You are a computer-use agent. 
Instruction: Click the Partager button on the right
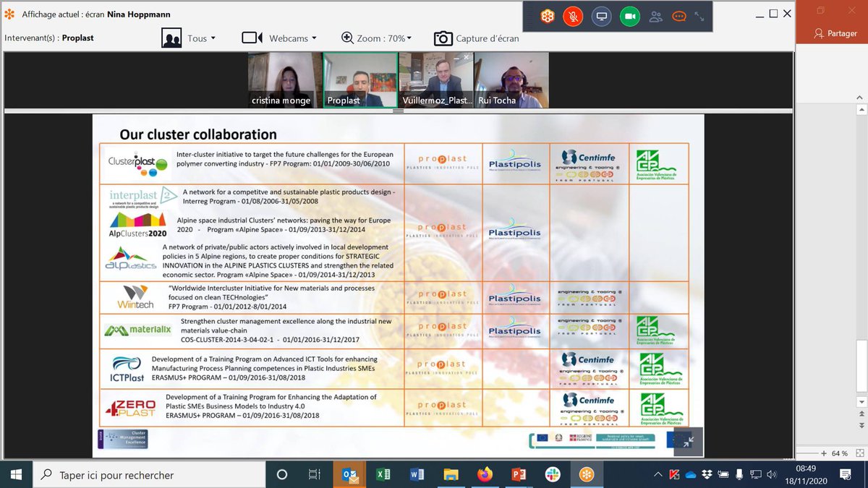coord(835,33)
